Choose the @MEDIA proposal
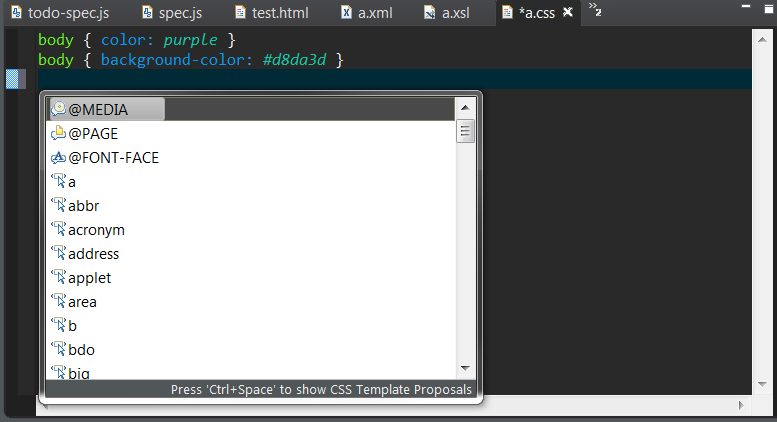The image size is (777, 422). coord(250,109)
